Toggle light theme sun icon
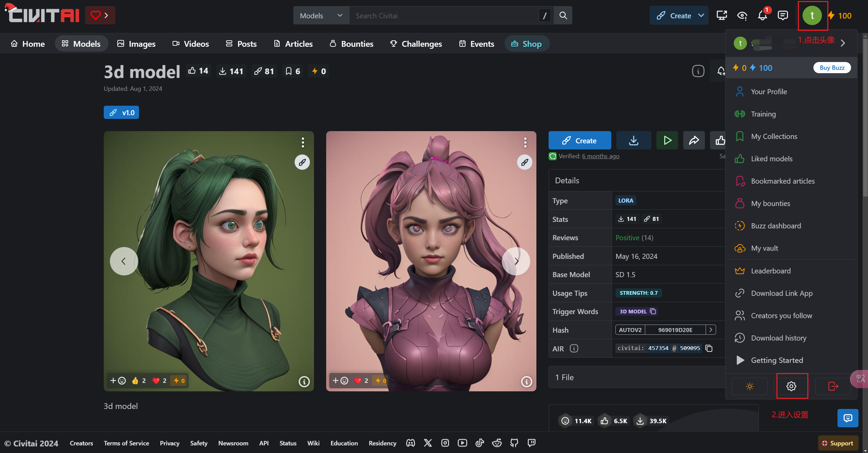The width and height of the screenshot is (868, 453). [750, 386]
